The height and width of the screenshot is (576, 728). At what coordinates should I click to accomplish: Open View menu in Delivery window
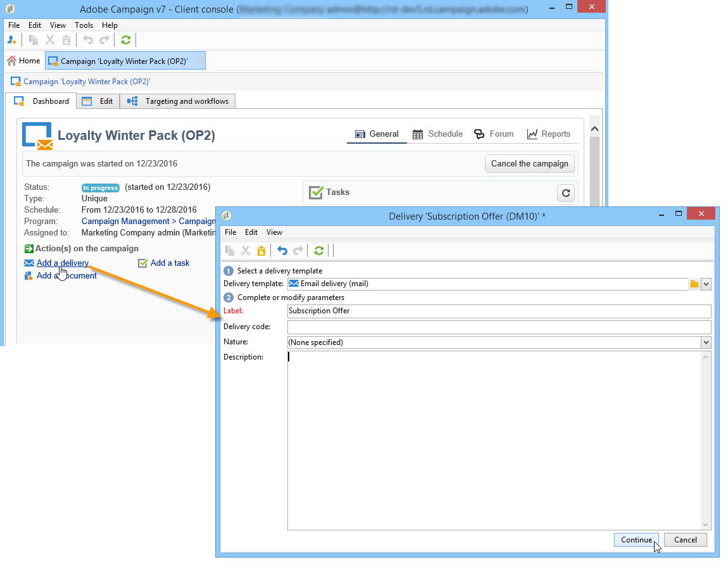274,232
